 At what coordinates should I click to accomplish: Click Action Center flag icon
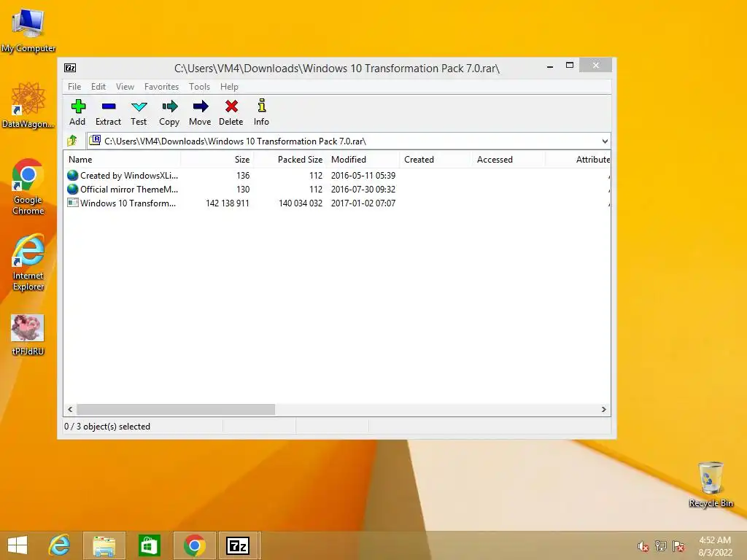[x=678, y=546]
